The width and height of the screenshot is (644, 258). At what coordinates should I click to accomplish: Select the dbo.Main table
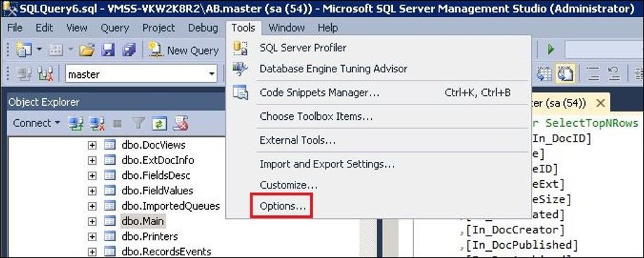coord(142,221)
